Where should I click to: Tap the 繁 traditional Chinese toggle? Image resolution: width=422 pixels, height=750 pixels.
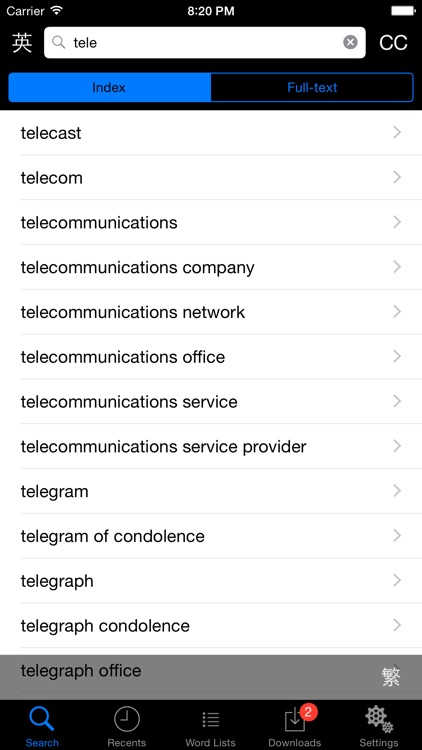(x=391, y=677)
